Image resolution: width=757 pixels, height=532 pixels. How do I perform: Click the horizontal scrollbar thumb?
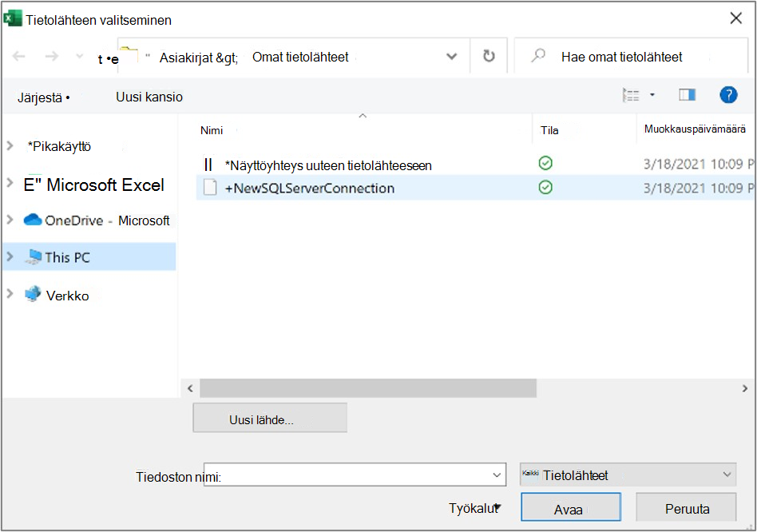368,388
